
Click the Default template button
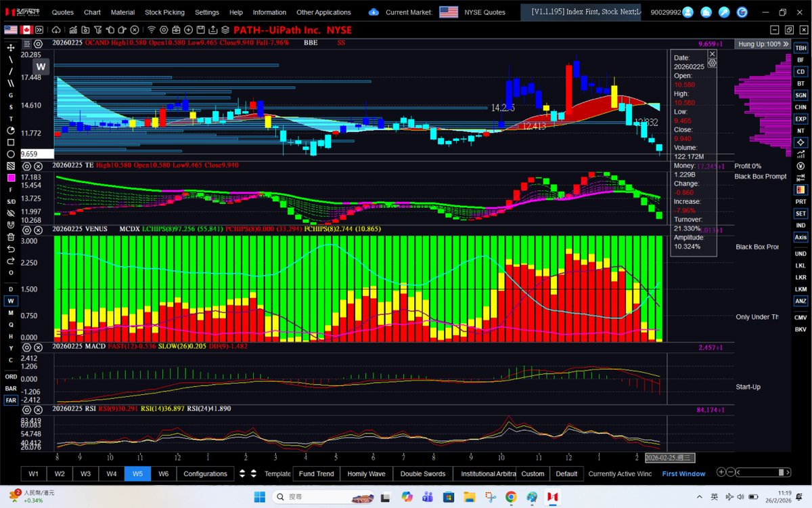[x=566, y=473]
